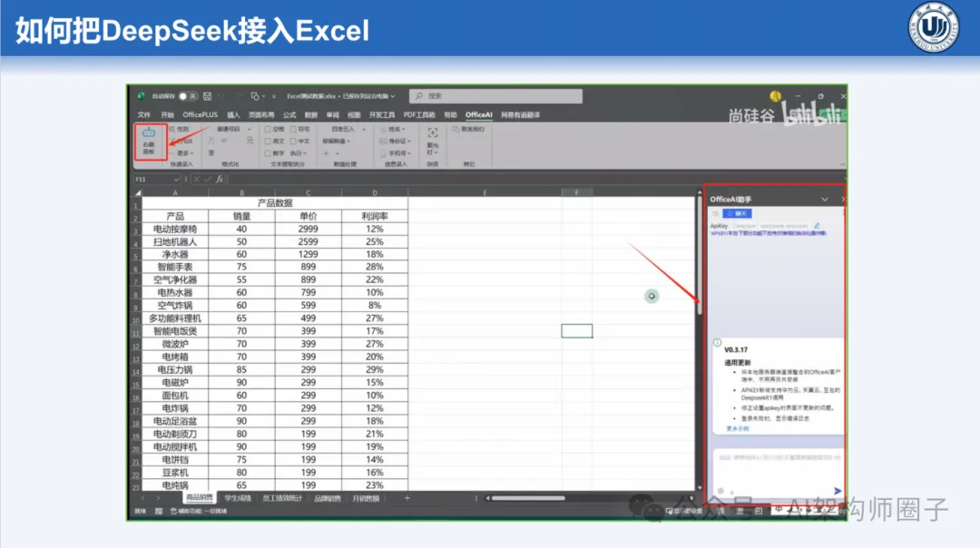Click the add new sheet plus icon

pos(407,498)
